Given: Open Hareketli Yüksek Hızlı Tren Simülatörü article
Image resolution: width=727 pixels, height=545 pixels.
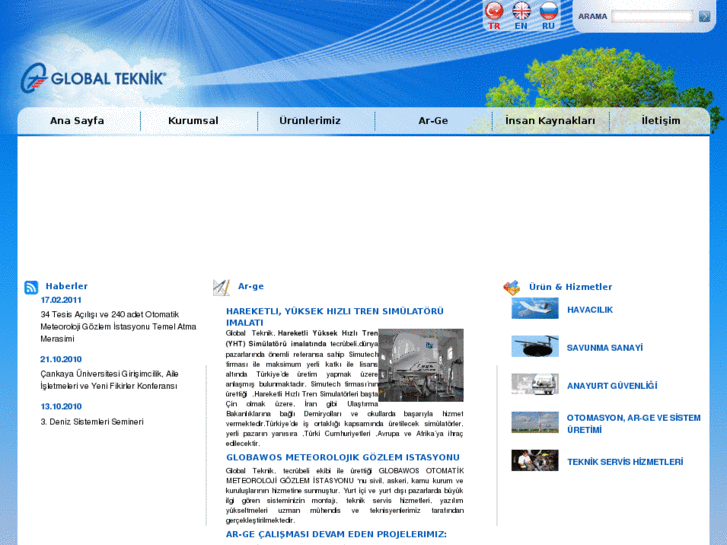Looking at the screenshot, I should coord(335,317).
